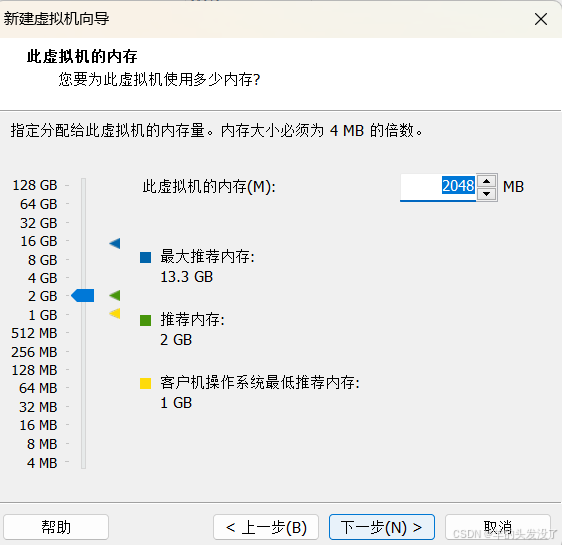
Task: Click the green recommended memory arrow marker
Action: coord(115,296)
